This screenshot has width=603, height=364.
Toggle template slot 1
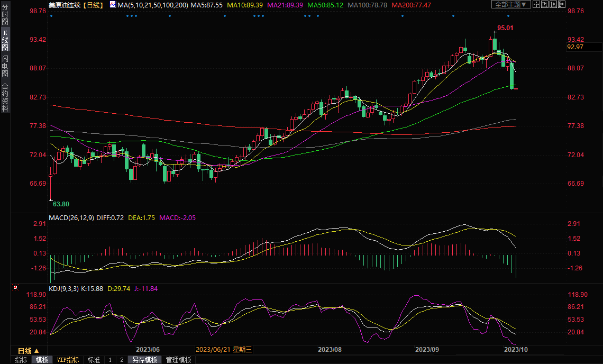pos(110,360)
